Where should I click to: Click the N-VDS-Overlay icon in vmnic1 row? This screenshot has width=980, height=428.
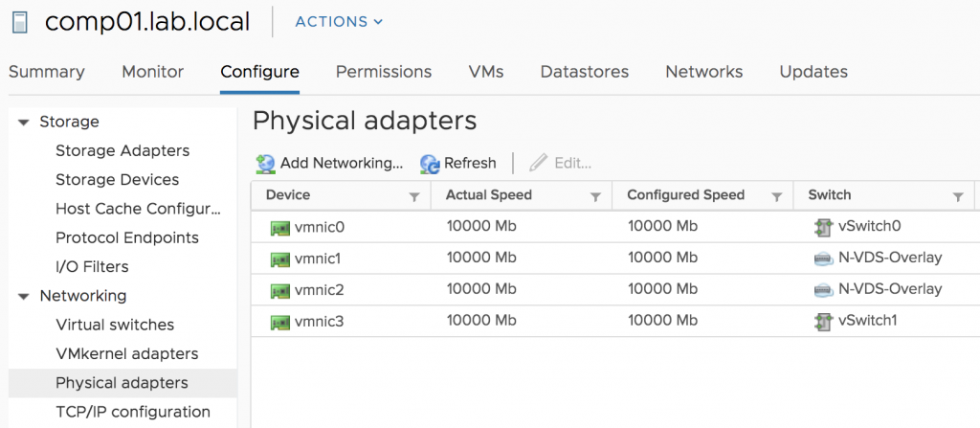click(x=824, y=259)
